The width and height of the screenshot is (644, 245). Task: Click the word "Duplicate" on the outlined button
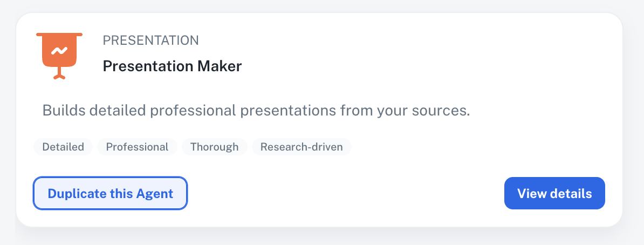coord(75,194)
